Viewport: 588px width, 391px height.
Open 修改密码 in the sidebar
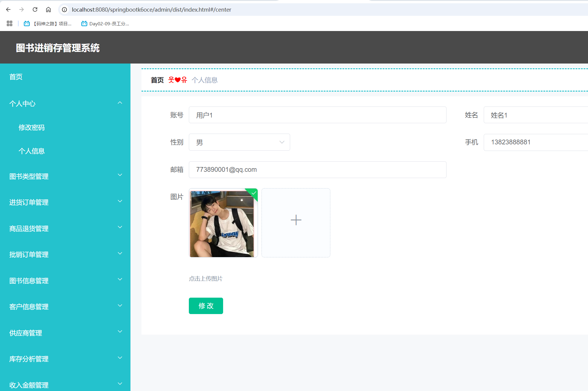tap(32, 127)
